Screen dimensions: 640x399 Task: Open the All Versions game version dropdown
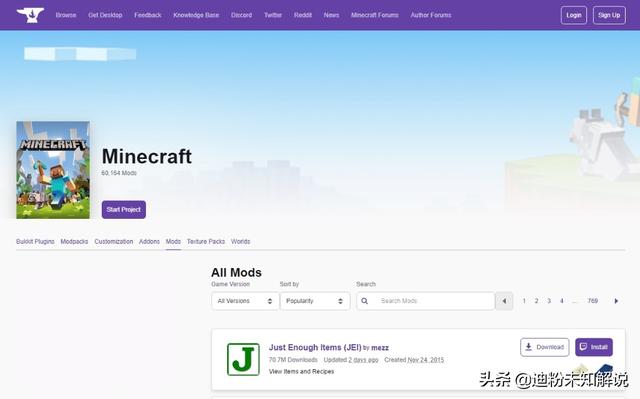pyautogui.click(x=245, y=301)
